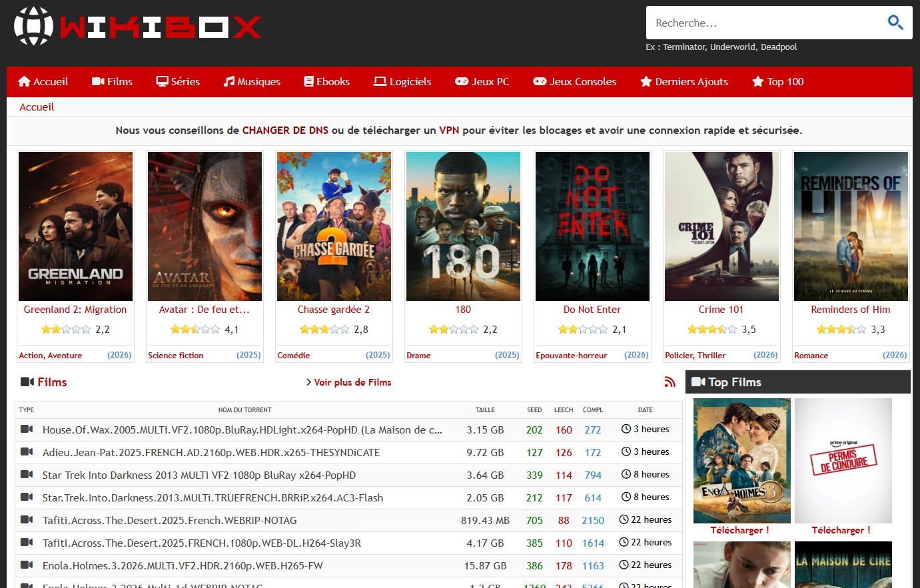Click camera icon of Enola.Holmes.3 2160p row

tap(27, 565)
